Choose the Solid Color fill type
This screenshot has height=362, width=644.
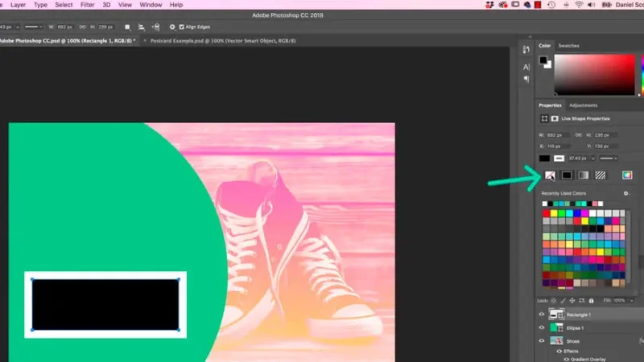567,175
